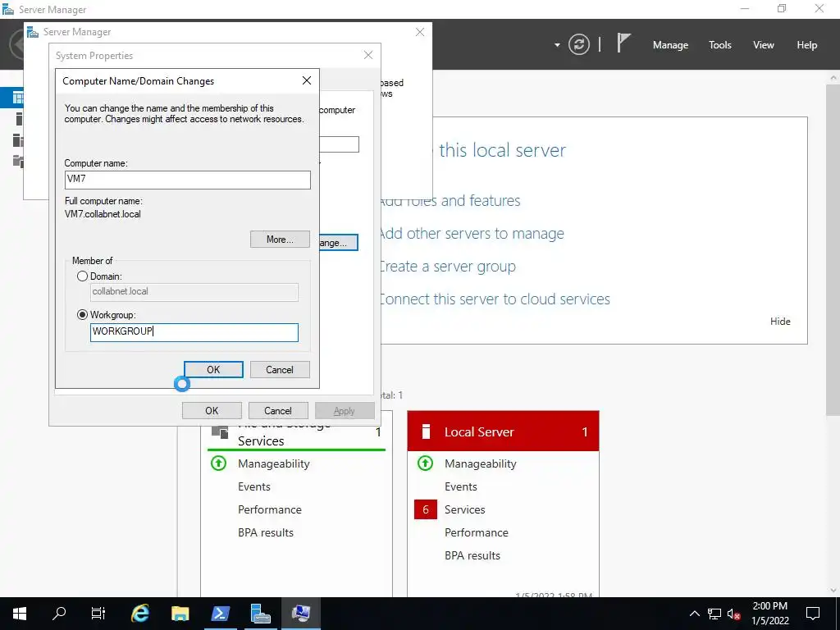
Task: Click Cancel in the System Properties dialog
Action: click(278, 411)
